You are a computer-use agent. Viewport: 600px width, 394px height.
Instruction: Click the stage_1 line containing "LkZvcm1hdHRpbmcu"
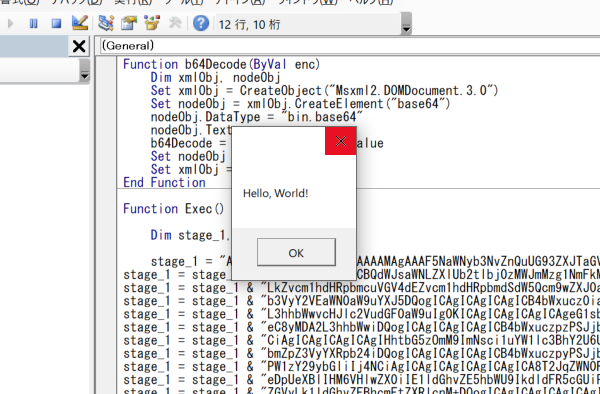pos(361,288)
